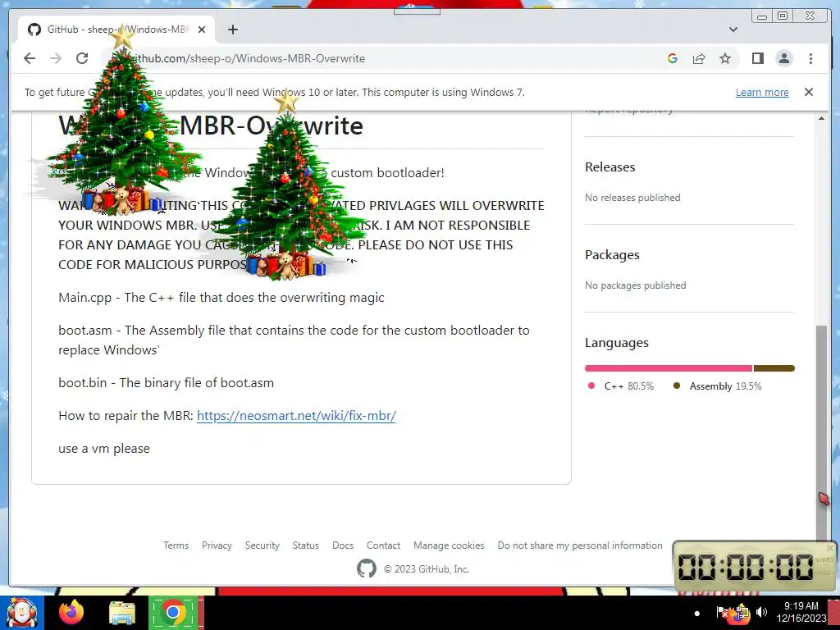Viewport: 840px width, 630px height.
Task: Bookmark this page with star icon
Action: click(725, 58)
